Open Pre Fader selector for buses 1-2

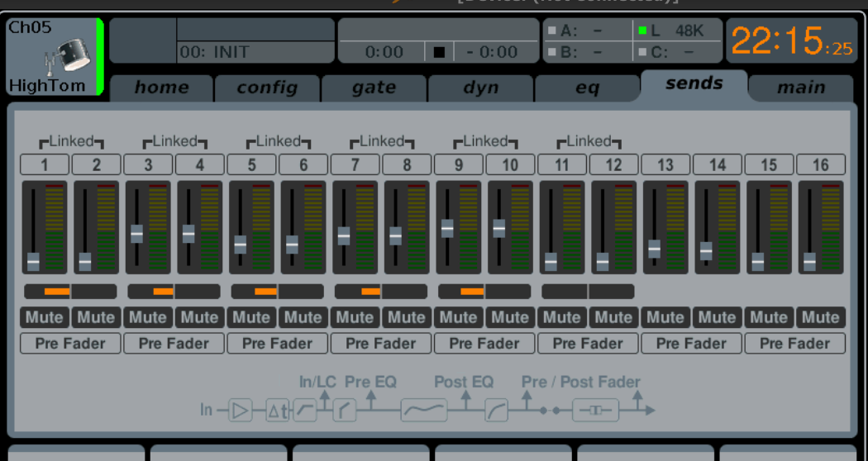[x=70, y=344]
